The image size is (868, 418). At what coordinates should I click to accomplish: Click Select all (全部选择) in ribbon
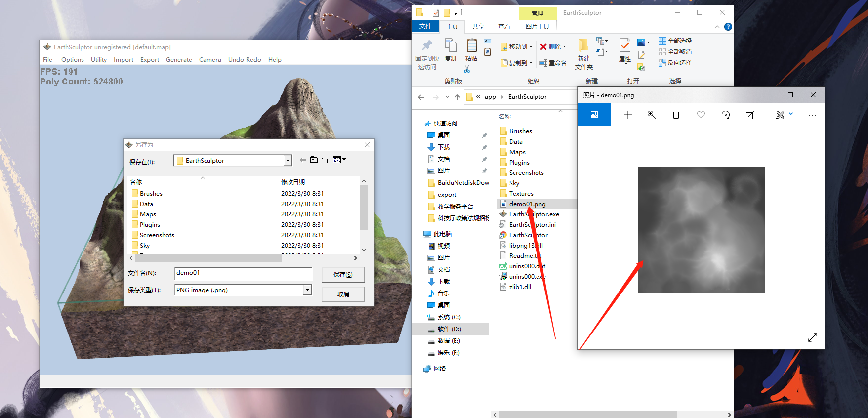click(x=675, y=41)
